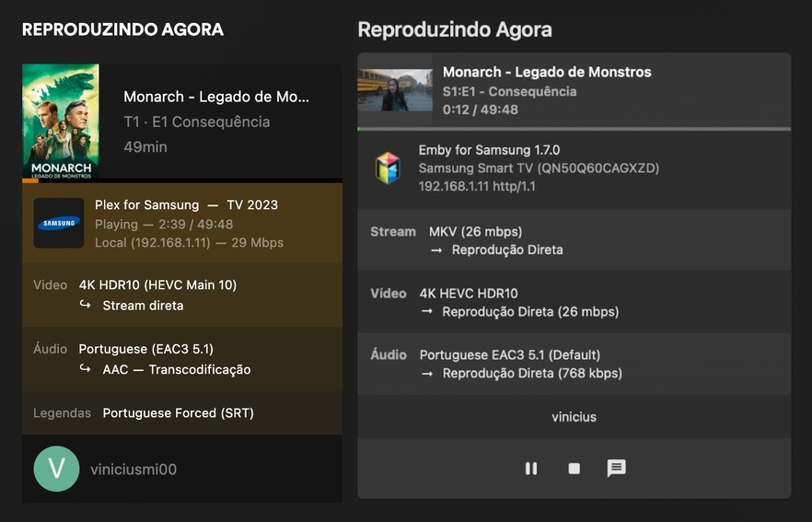Click the Emby playback progress bar
This screenshot has height=522, width=812.
tap(574, 129)
